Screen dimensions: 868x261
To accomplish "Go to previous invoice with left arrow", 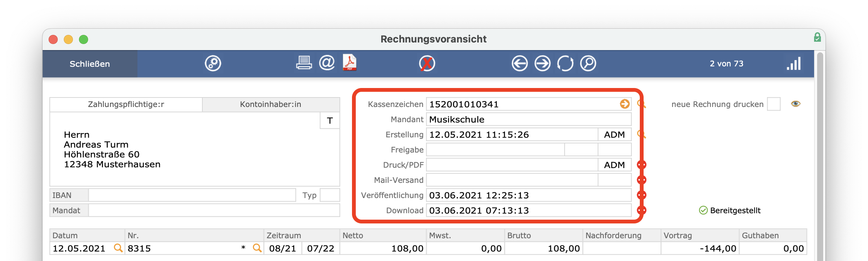I will pyautogui.click(x=519, y=63).
